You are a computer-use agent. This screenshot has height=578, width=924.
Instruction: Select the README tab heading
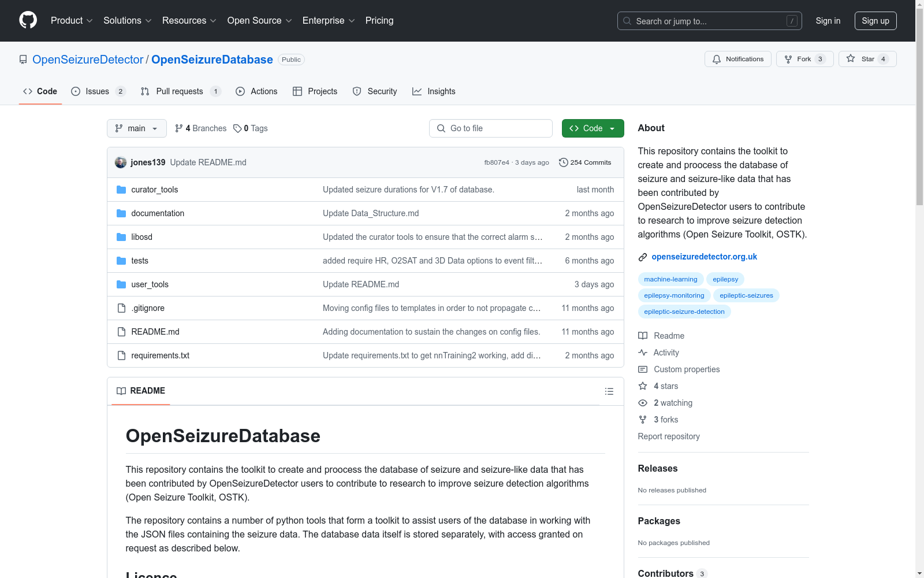coord(141,391)
